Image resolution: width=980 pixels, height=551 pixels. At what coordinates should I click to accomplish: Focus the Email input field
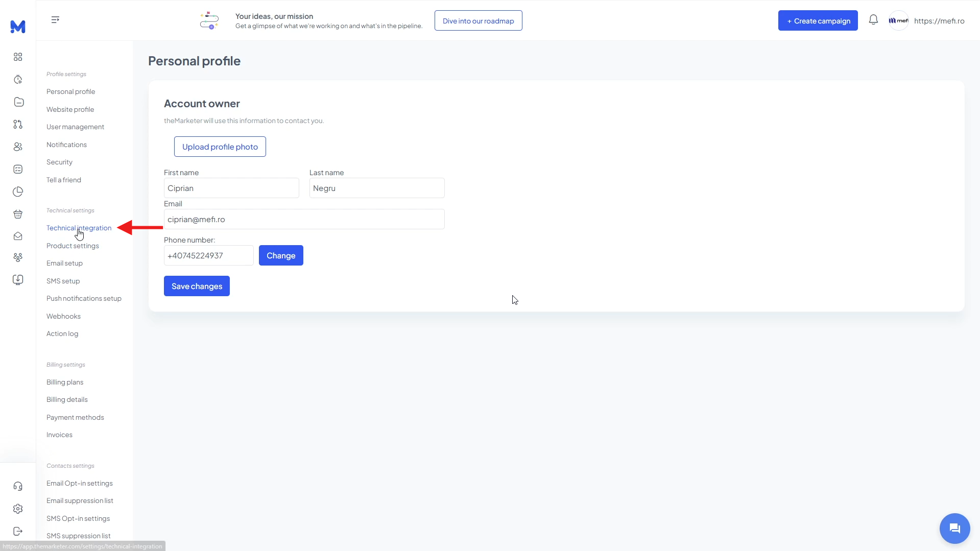(304, 219)
